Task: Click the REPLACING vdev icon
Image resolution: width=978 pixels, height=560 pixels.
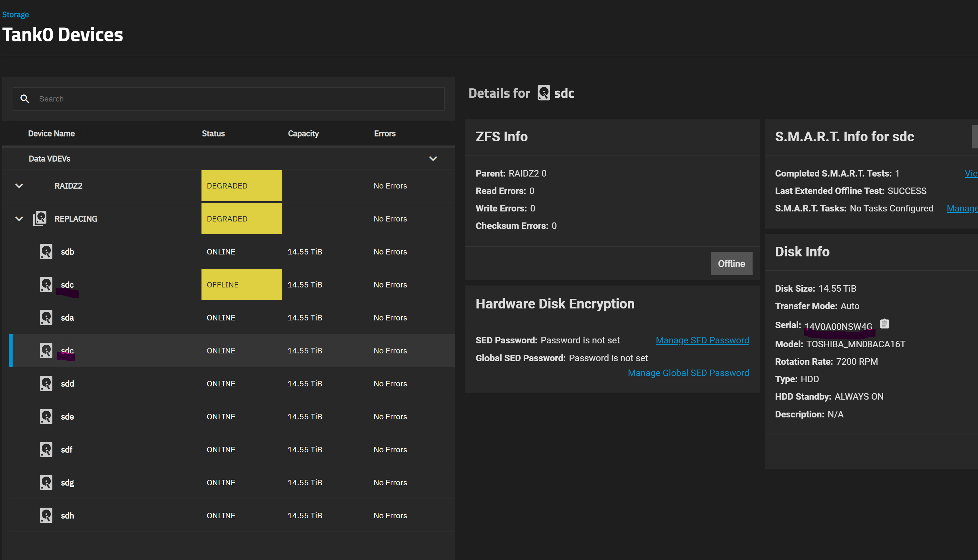Action: (x=40, y=219)
